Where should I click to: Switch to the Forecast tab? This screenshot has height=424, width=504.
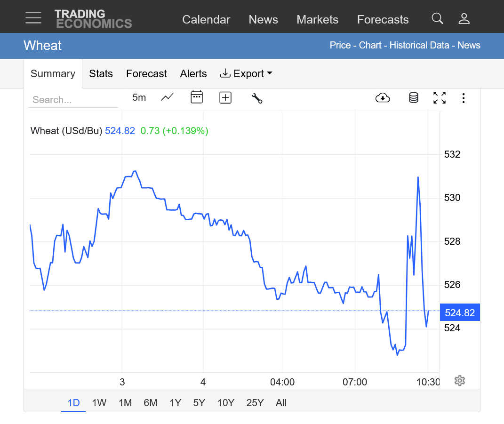[x=146, y=74]
